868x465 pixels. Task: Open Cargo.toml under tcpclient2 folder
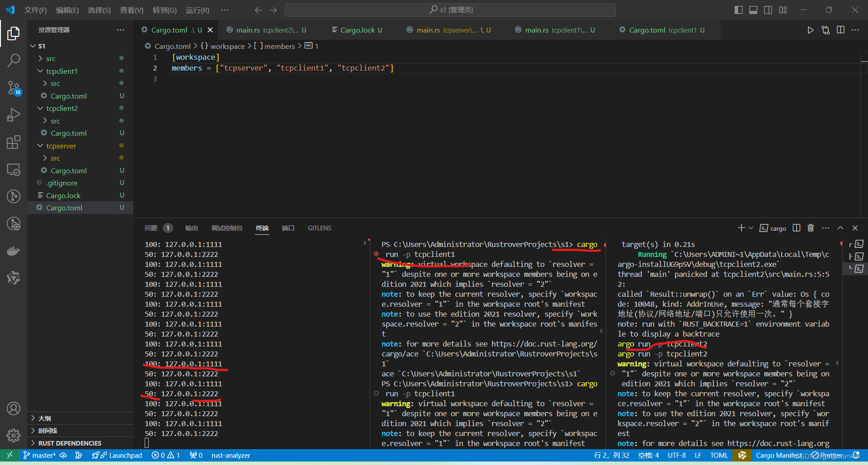click(80, 133)
